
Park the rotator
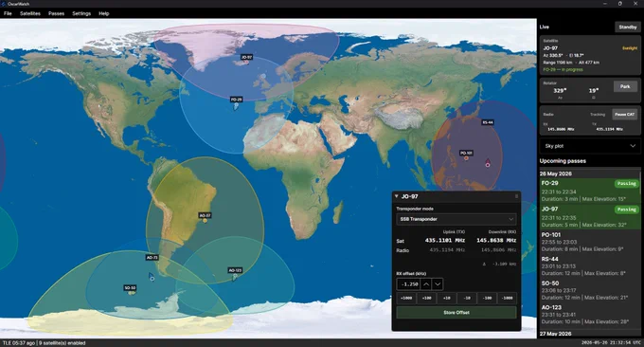(625, 87)
